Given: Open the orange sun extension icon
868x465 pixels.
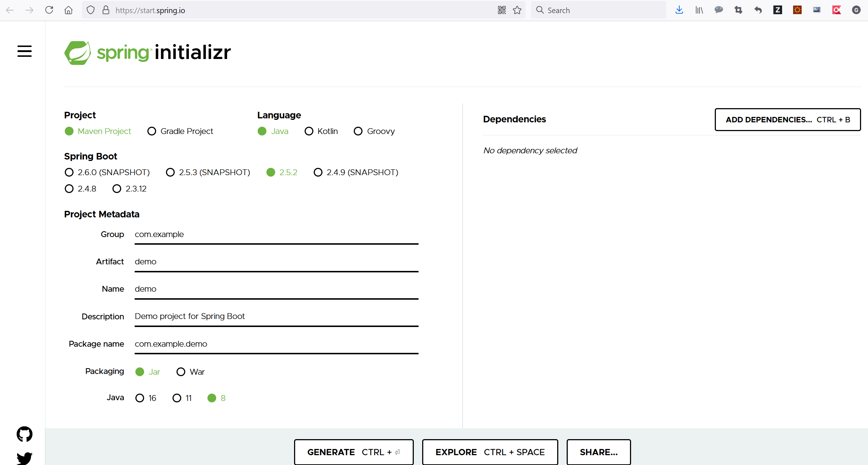Looking at the screenshot, I should [797, 10].
